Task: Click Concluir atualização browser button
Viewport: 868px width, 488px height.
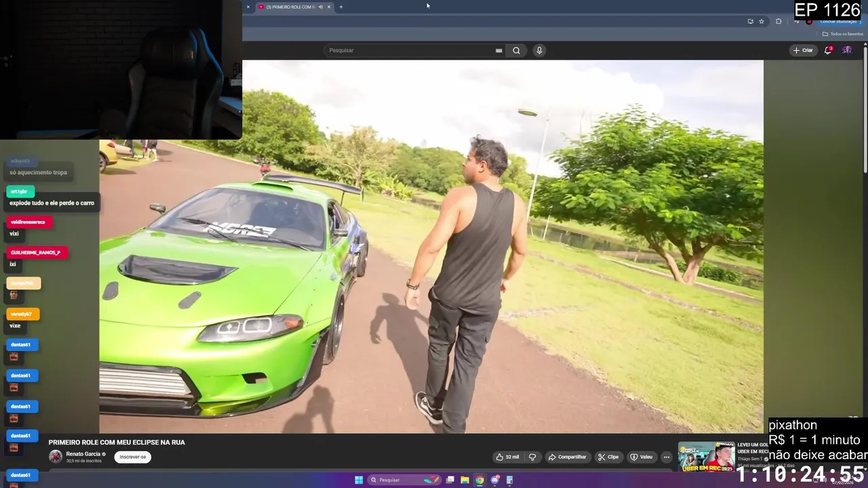Action: [x=838, y=21]
